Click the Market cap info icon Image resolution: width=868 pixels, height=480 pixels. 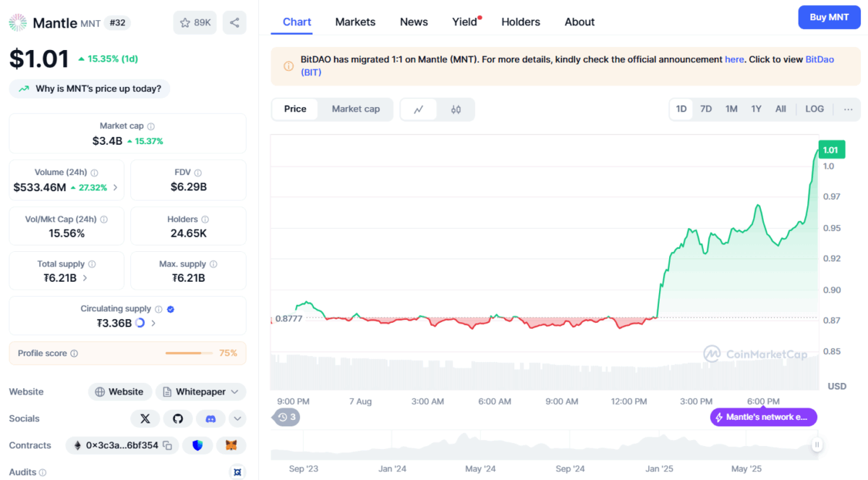click(x=150, y=126)
